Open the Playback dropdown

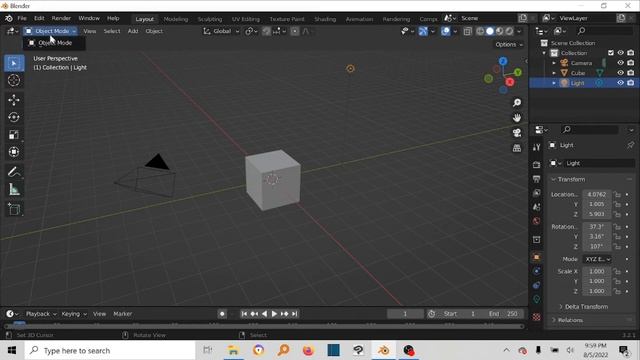(41, 314)
